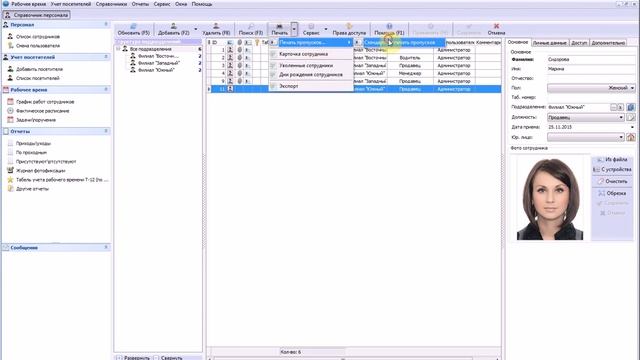Click the Обновить (F5) refresh icon

click(x=133, y=26)
